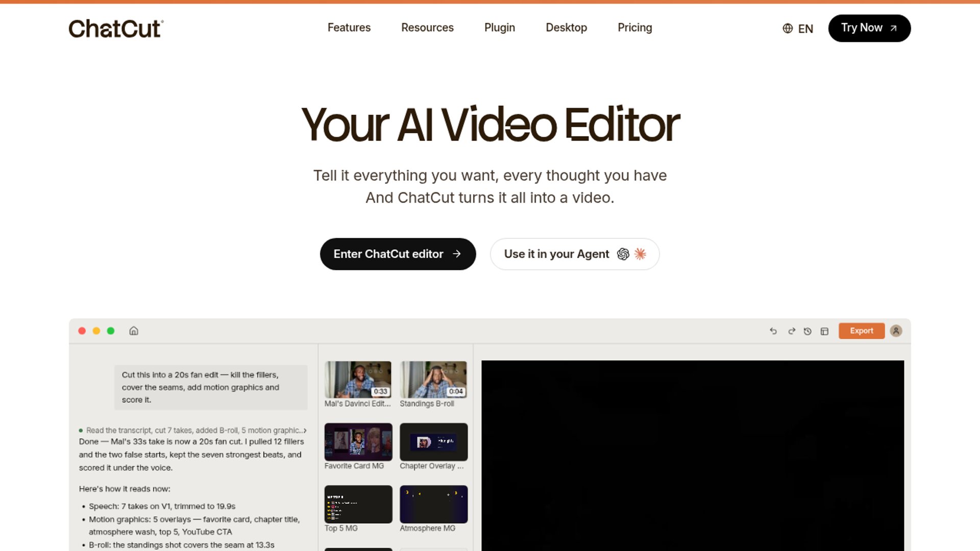Click the black video preview area
980x551 pixels.
pos(693,456)
